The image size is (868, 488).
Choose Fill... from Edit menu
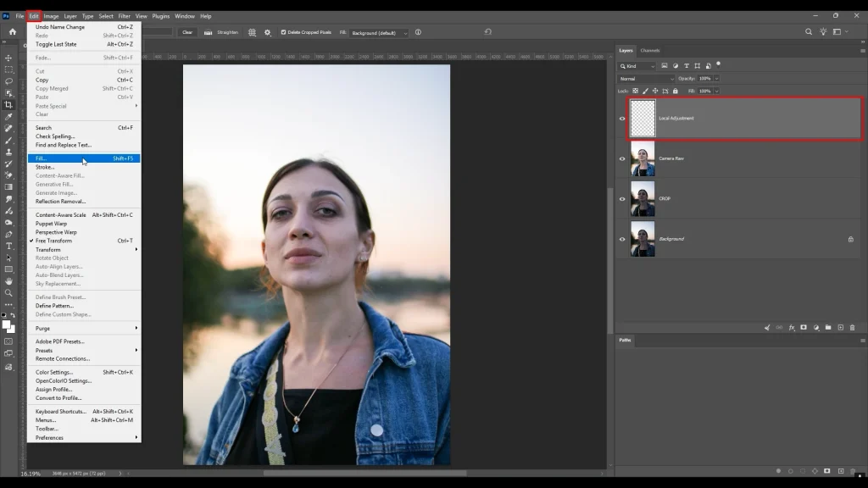pos(84,158)
